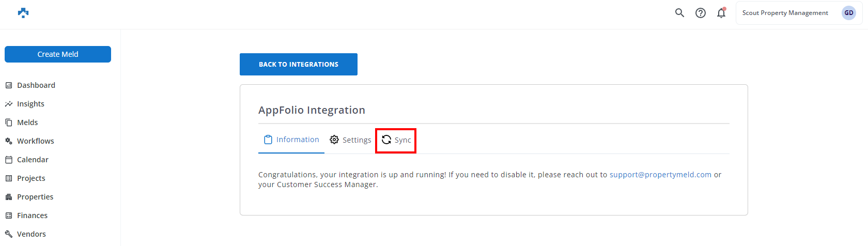
Task: Open Finances in the sidebar
Action: pos(32,216)
